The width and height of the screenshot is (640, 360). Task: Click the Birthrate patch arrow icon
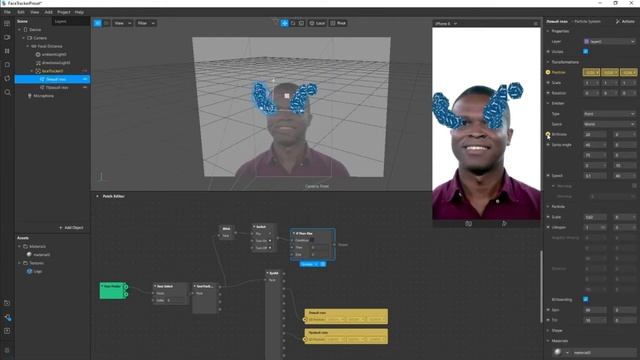click(x=548, y=134)
